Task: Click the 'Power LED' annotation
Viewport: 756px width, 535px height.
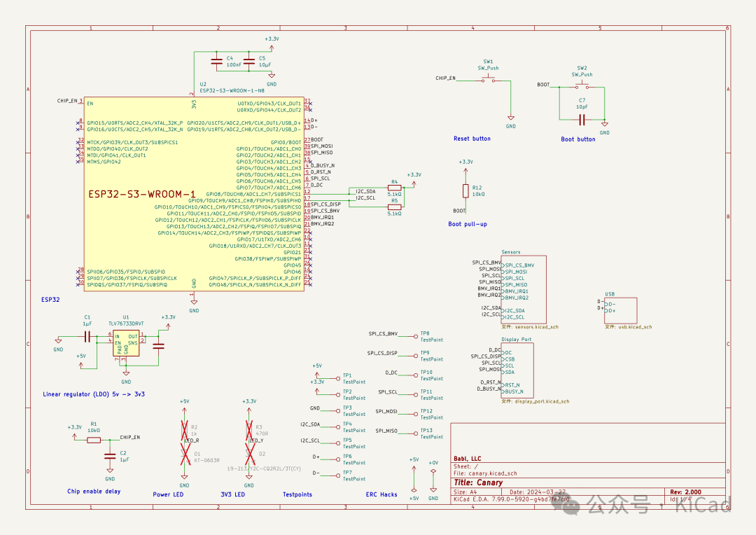Action: (168, 494)
